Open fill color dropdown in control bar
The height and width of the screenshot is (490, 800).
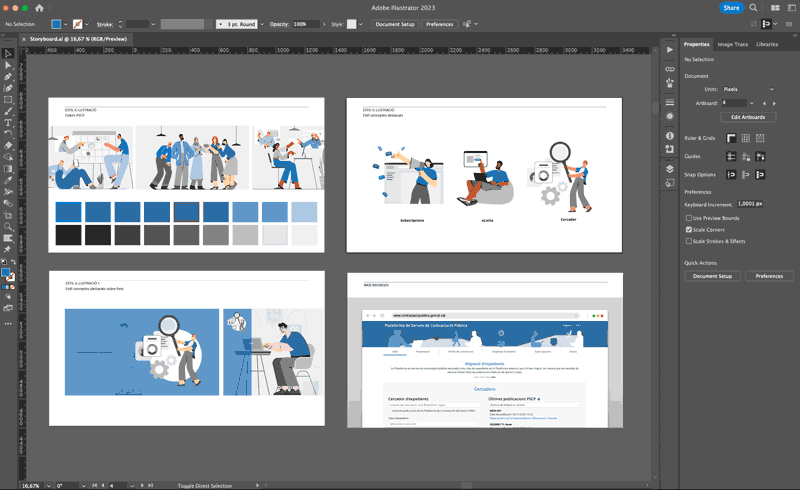pos(65,24)
